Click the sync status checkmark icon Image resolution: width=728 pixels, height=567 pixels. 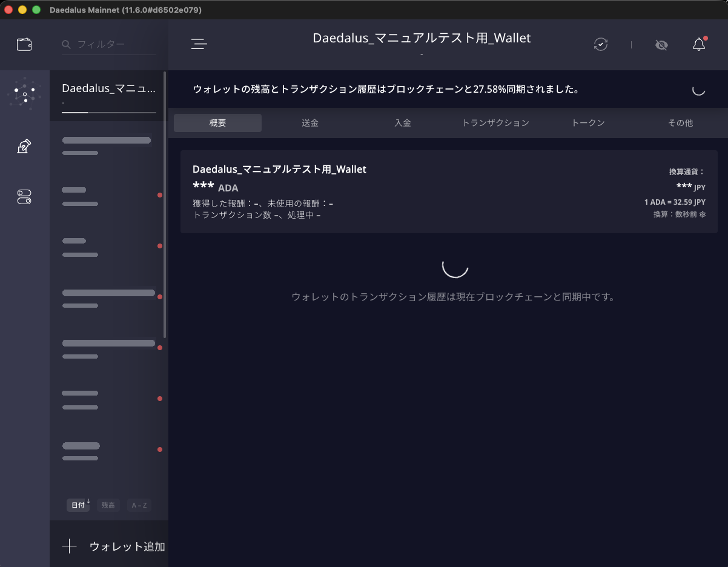600,44
